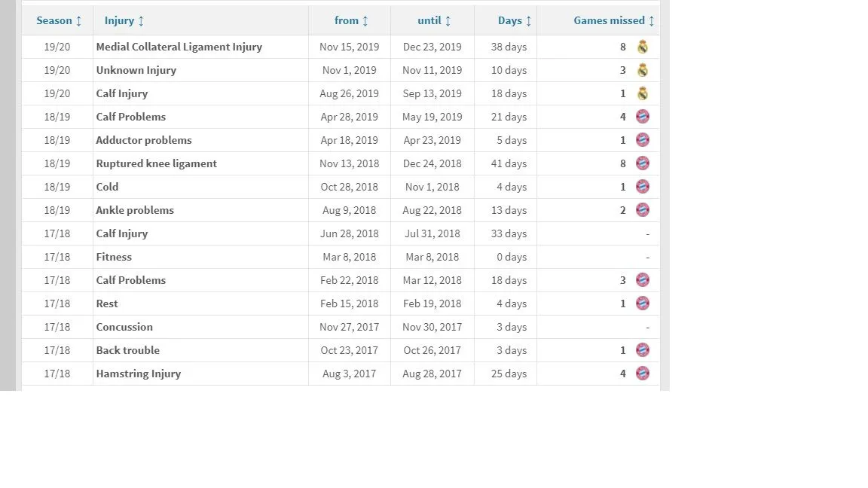Click Bayern crest in Cold row
This screenshot has height=488, width=868.
click(x=642, y=187)
